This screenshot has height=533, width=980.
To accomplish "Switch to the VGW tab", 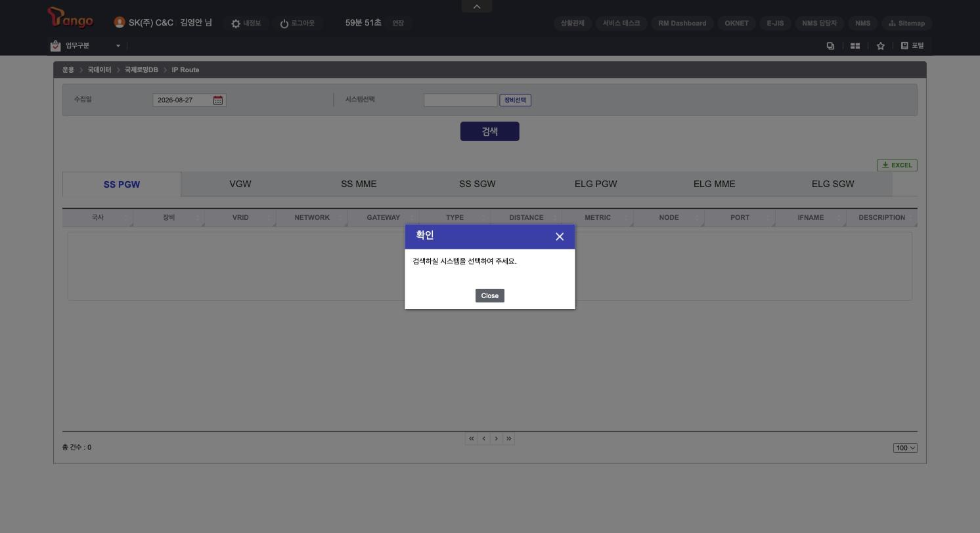I will 240,184.
